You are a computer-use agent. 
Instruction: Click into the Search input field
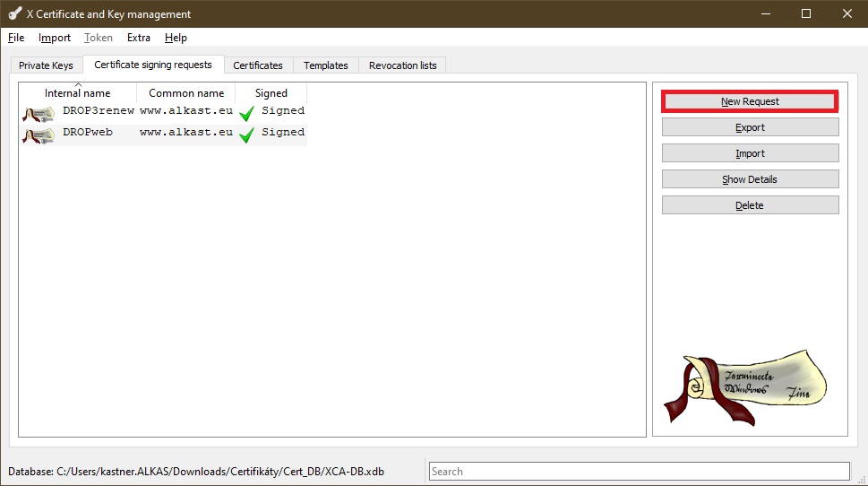coord(638,471)
